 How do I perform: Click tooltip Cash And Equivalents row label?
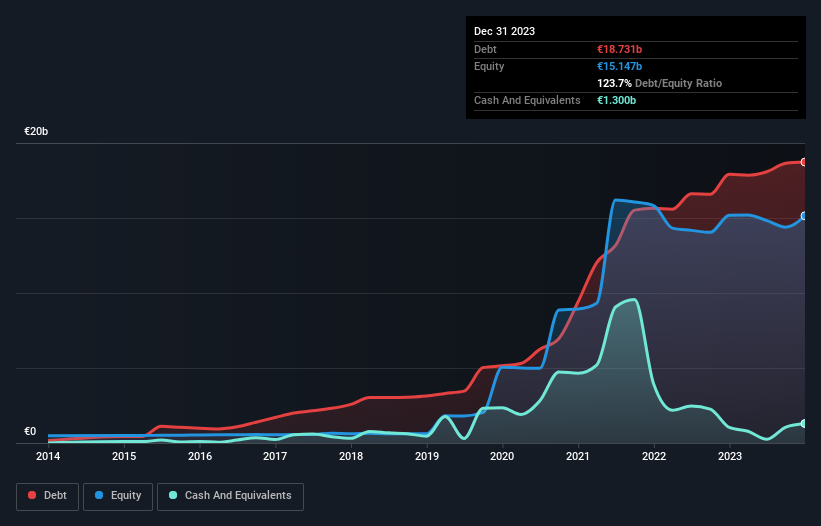pyautogui.click(x=527, y=100)
